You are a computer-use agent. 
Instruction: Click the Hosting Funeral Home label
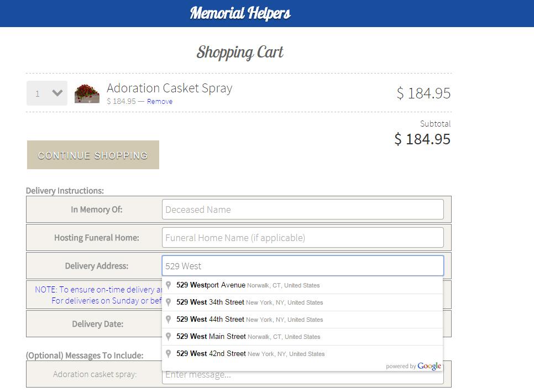click(97, 238)
